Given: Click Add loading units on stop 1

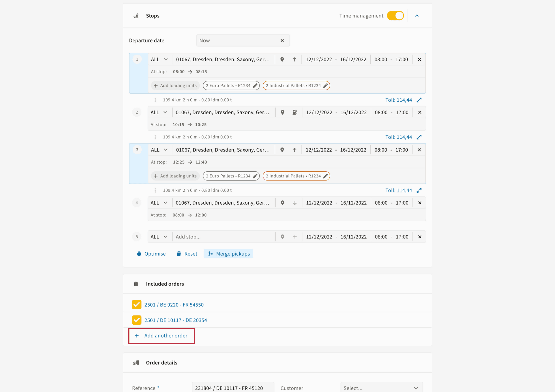Looking at the screenshot, I should click(x=175, y=86).
